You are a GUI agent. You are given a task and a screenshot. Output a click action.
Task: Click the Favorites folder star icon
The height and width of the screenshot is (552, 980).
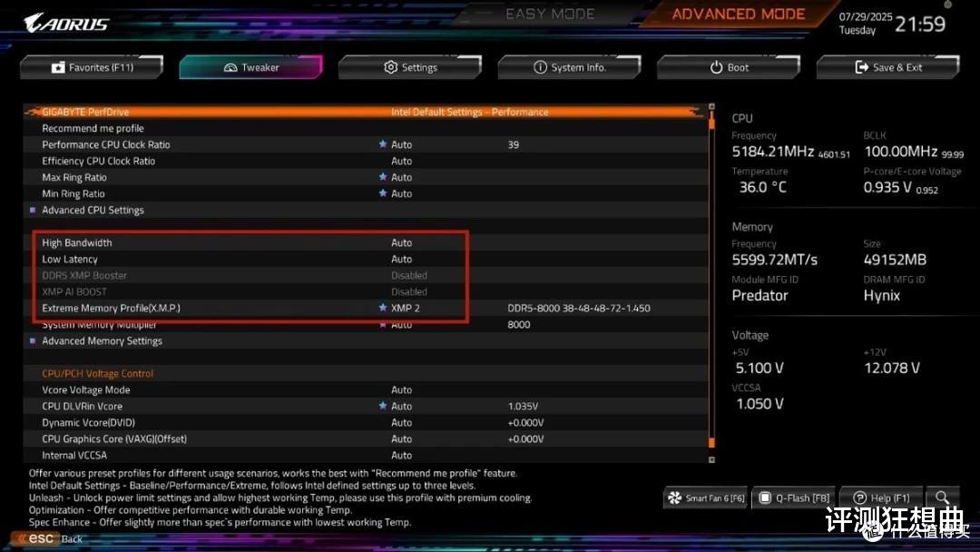[x=58, y=67]
